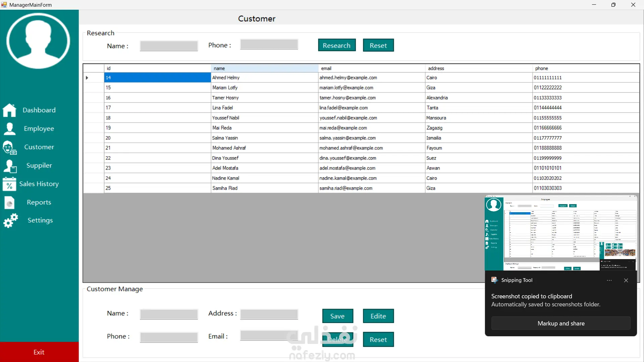Click the Employee person icon in sidebar
Image resolution: width=644 pixels, height=362 pixels.
coord(10,129)
